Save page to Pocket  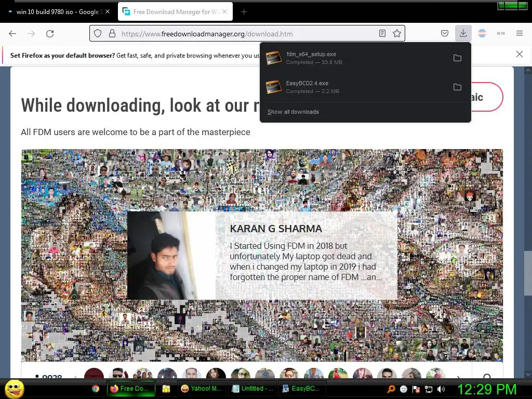[x=445, y=33]
